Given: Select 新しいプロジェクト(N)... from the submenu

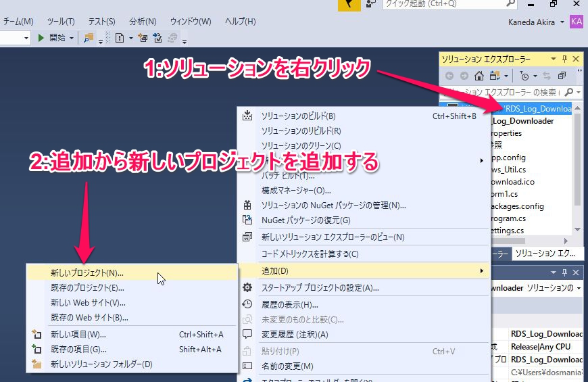Looking at the screenshot, I should point(87,272).
